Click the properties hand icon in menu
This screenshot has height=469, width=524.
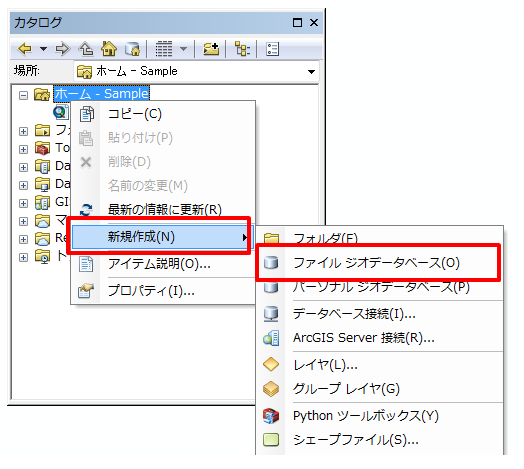coord(86,291)
